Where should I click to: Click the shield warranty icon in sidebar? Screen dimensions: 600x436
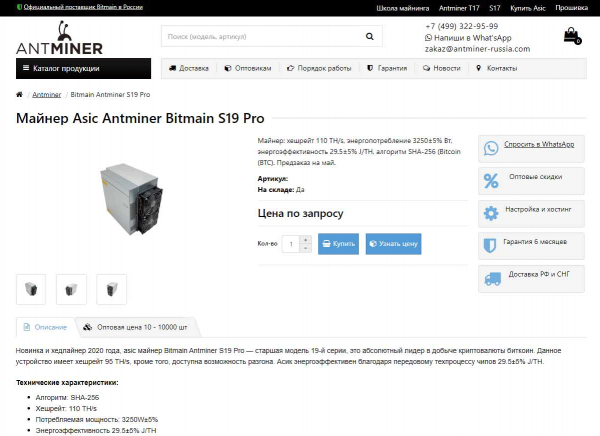click(x=490, y=246)
